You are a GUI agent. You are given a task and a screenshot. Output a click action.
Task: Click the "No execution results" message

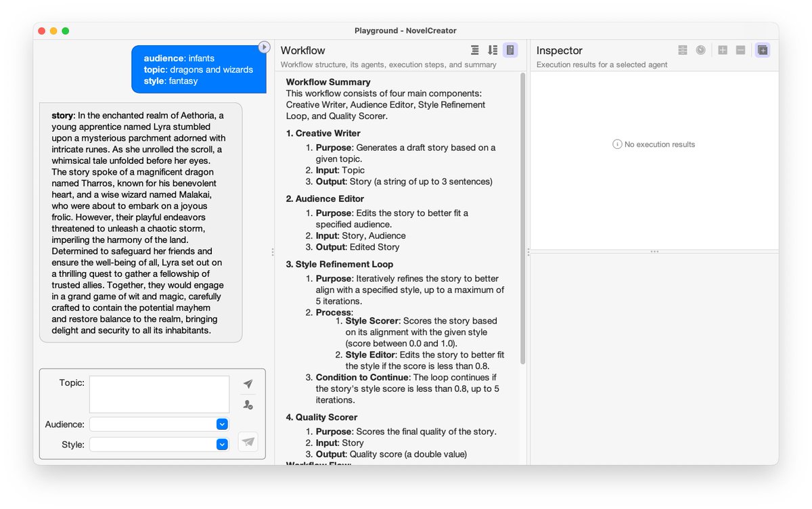coord(654,144)
